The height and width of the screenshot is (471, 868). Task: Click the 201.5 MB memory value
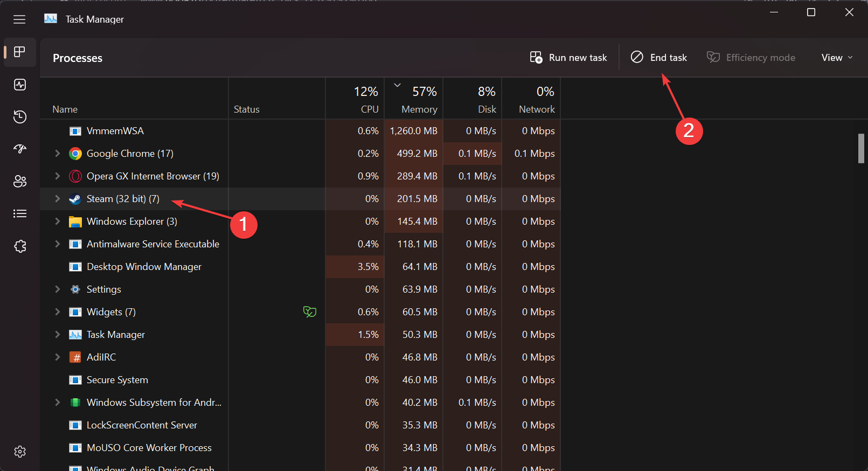click(417, 199)
